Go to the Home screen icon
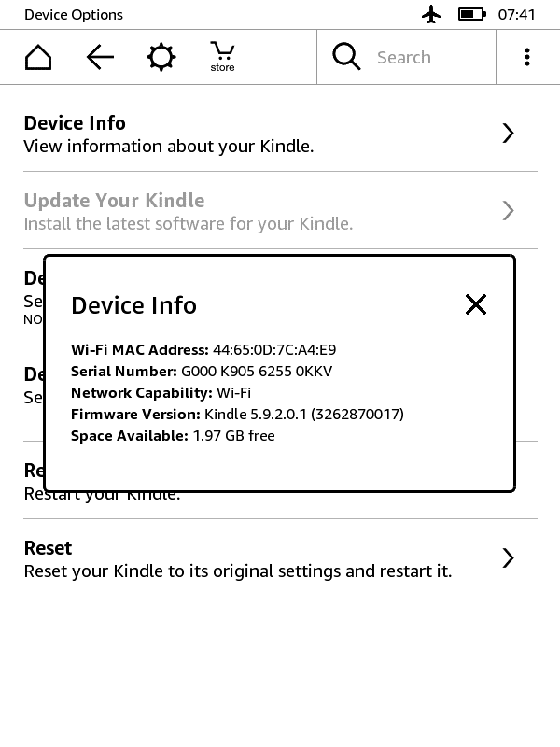The height and width of the screenshot is (747, 560). [38, 57]
